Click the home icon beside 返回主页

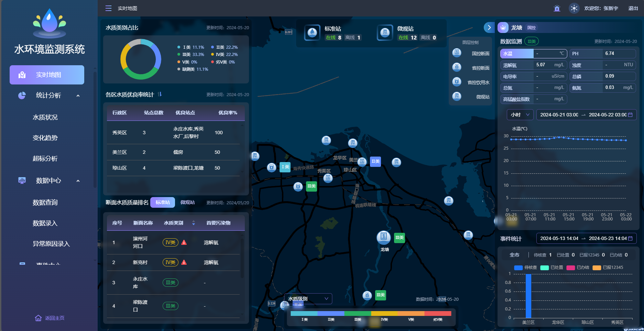(38, 318)
